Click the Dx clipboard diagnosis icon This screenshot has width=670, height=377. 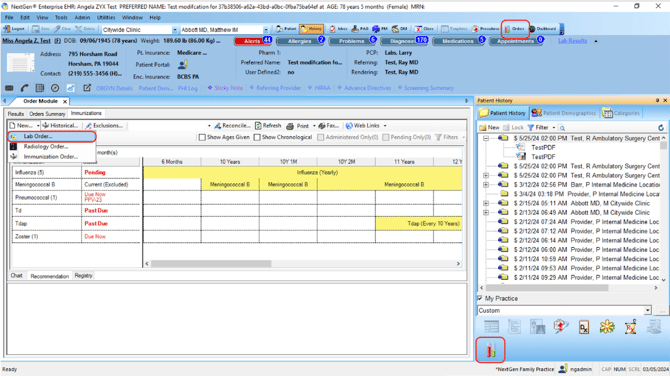pyautogui.click(x=584, y=327)
